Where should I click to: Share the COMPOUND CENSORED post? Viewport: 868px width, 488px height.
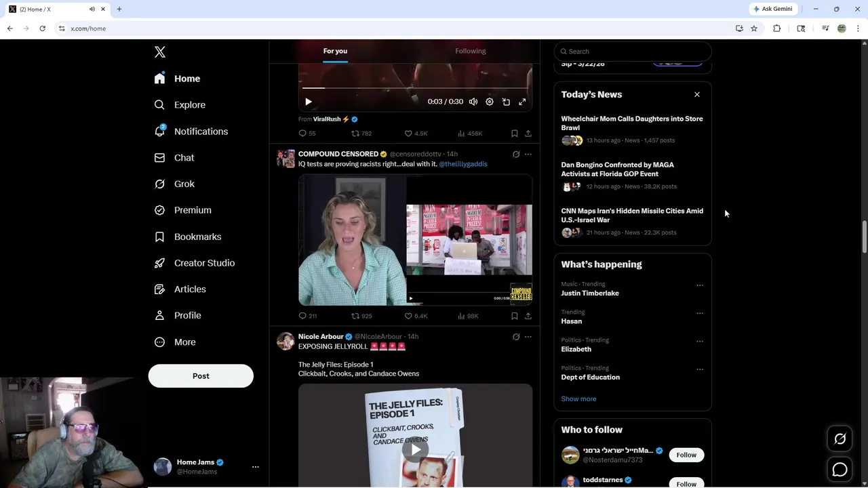(x=528, y=316)
